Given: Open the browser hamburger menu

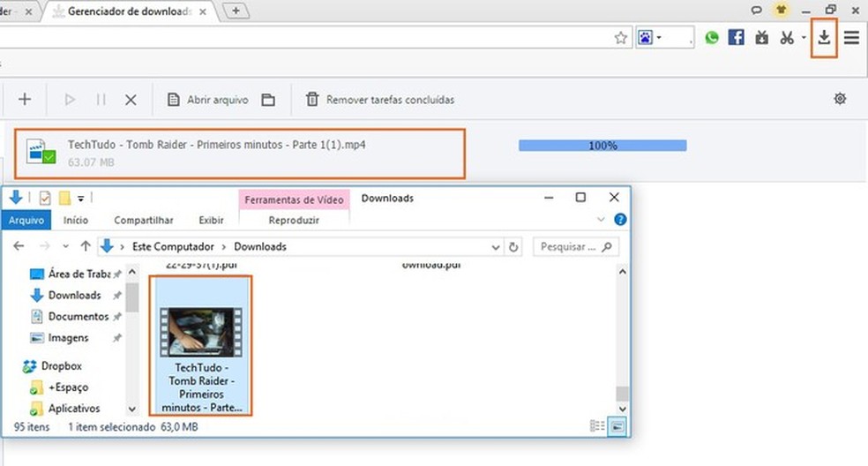Looking at the screenshot, I should coord(851,38).
